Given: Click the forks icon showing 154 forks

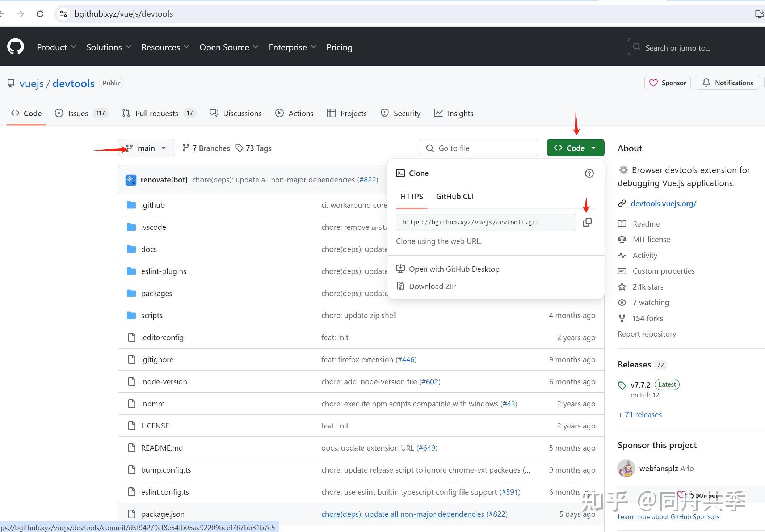Looking at the screenshot, I should 622,318.
